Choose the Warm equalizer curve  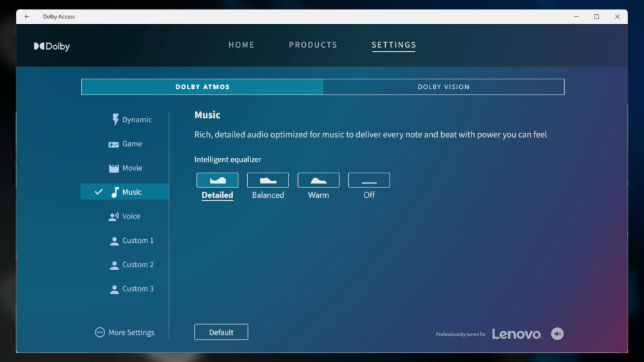tap(318, 180)
